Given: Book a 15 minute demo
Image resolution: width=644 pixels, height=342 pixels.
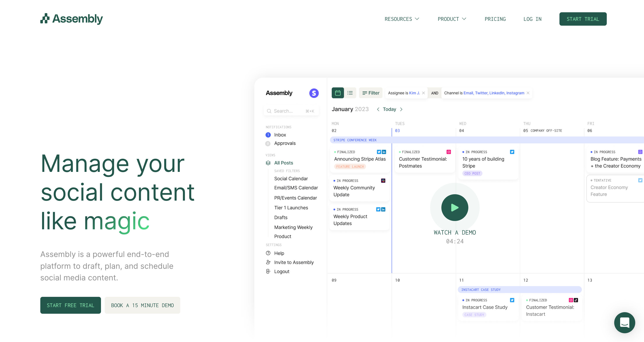Looking at the screenshot, I should [x=142, y=305].
